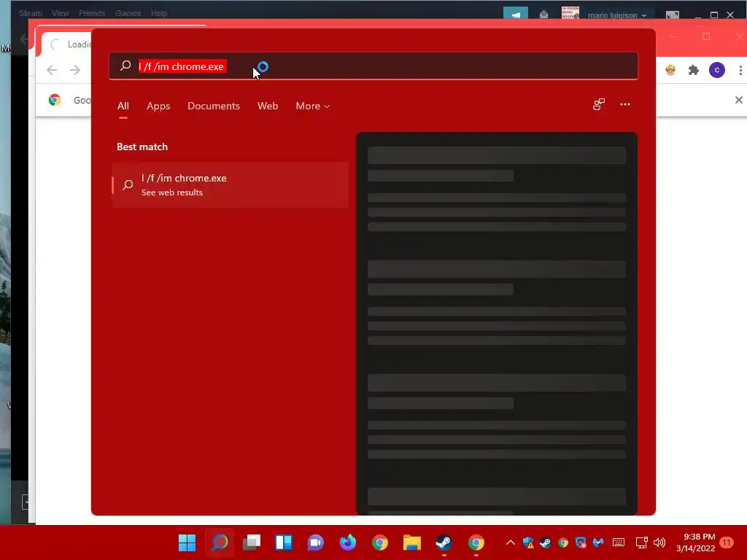This screenshot has height=560, width=747.
Task: Select the All search filter tab
Action: [x=123, y=106]
